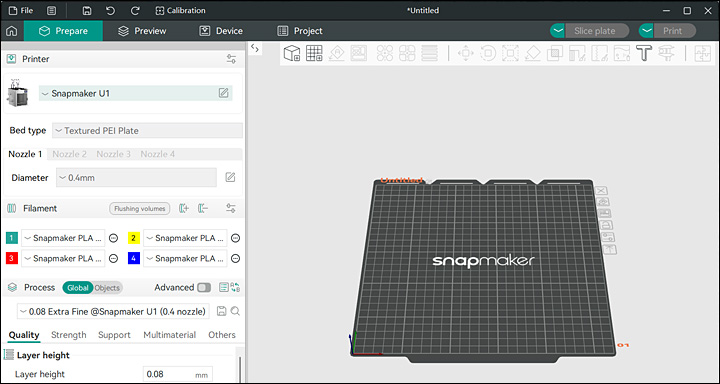Screen dimensions: 720x384
Task: Click the Arrange all objects icon
Action: [x=359, y=53]
